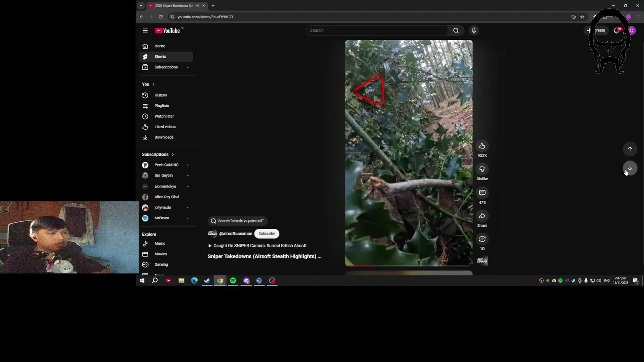Advance to the next Short
The height and width of the screenshot is (362, 644).
click(630, 168)
